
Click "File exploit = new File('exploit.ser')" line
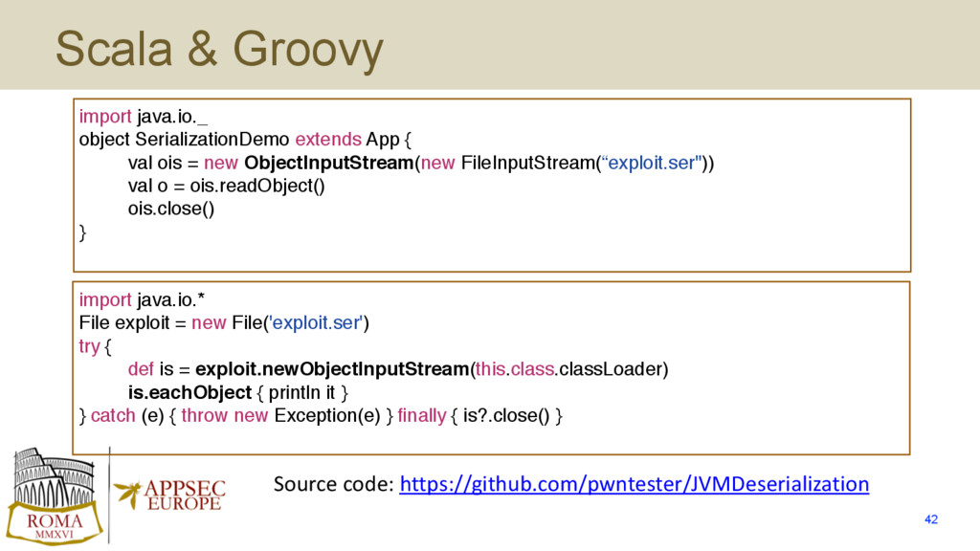point(224,323)
